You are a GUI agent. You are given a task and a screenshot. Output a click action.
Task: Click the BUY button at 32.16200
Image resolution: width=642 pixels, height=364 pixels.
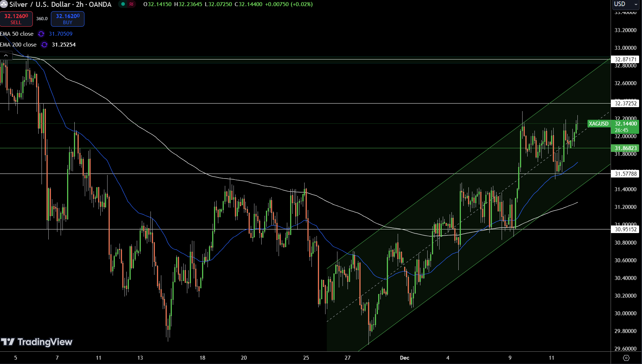click(67, 19)
